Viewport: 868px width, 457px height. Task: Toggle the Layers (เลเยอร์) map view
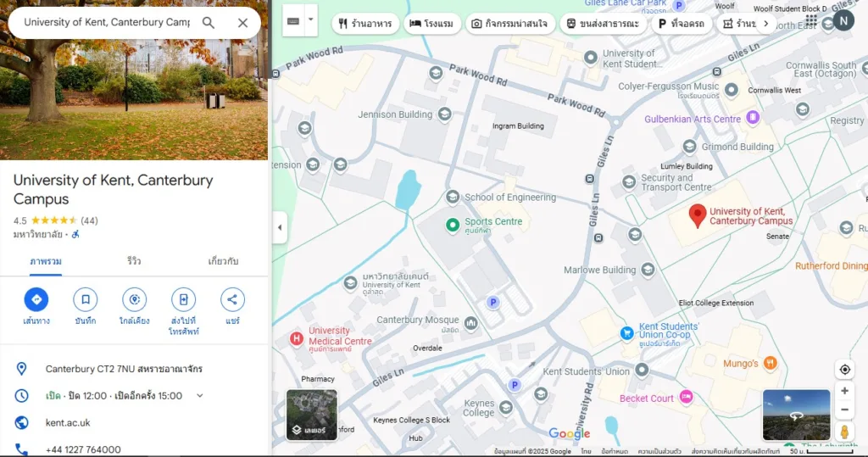[x=312, y=415]
